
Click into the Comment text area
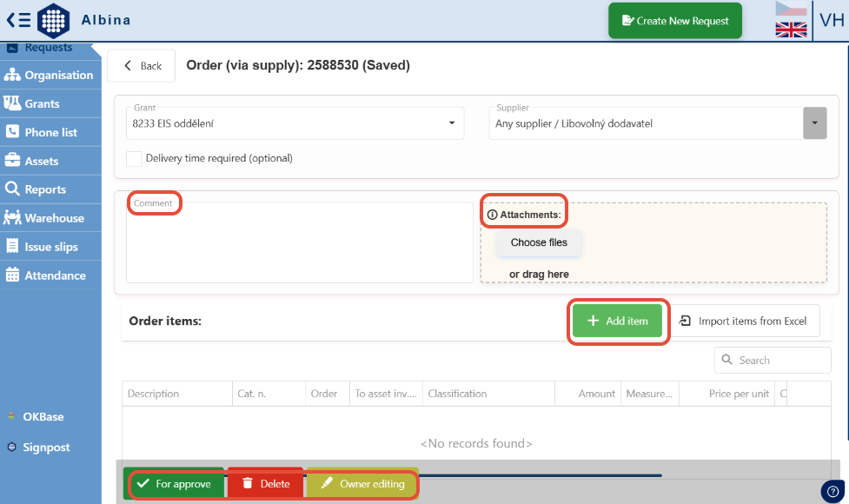coord(300,242)
